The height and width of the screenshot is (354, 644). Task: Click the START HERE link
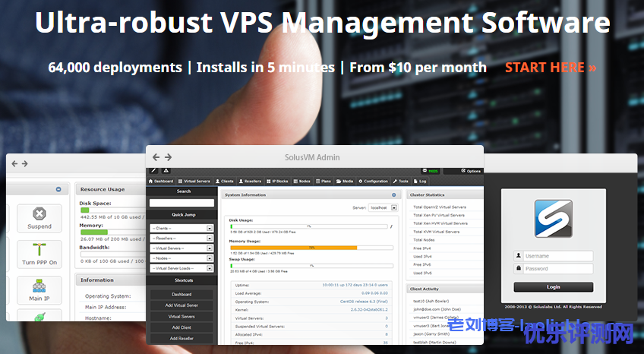pyautogui.click(x=550, y=68)
